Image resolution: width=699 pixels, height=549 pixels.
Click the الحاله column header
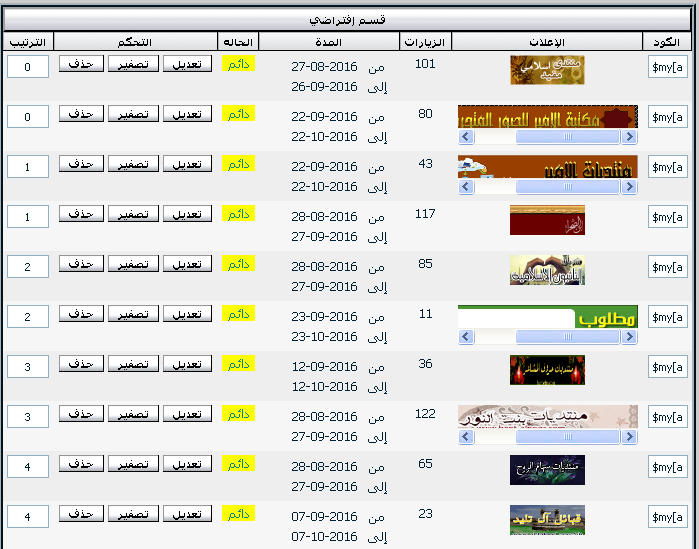pyautogui.click(x=238, y=42)
